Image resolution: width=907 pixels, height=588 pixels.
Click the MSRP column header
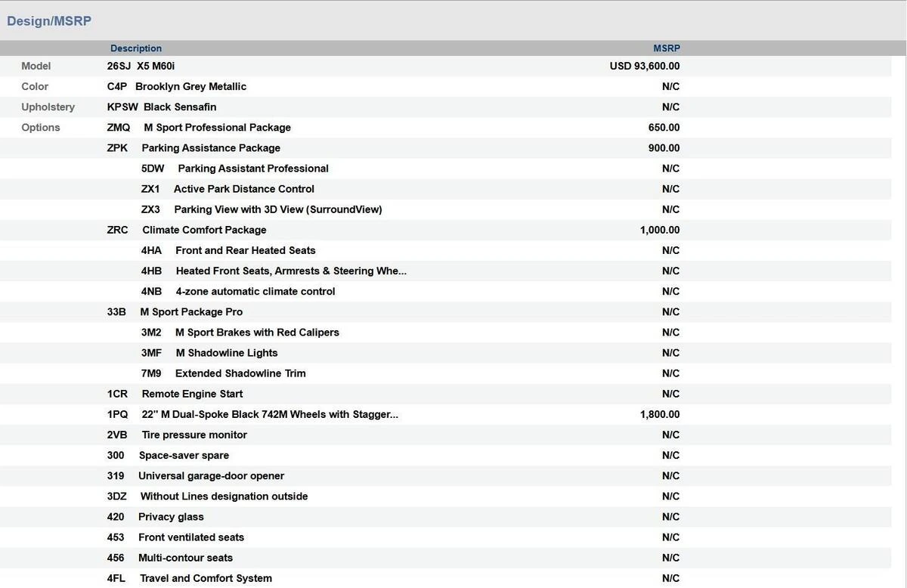[666, 48]
